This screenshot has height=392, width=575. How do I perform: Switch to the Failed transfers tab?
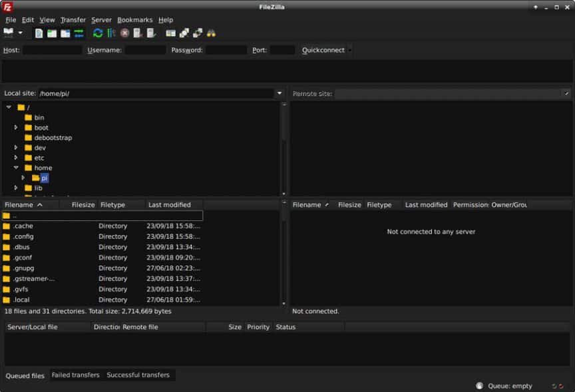(75, 375)
